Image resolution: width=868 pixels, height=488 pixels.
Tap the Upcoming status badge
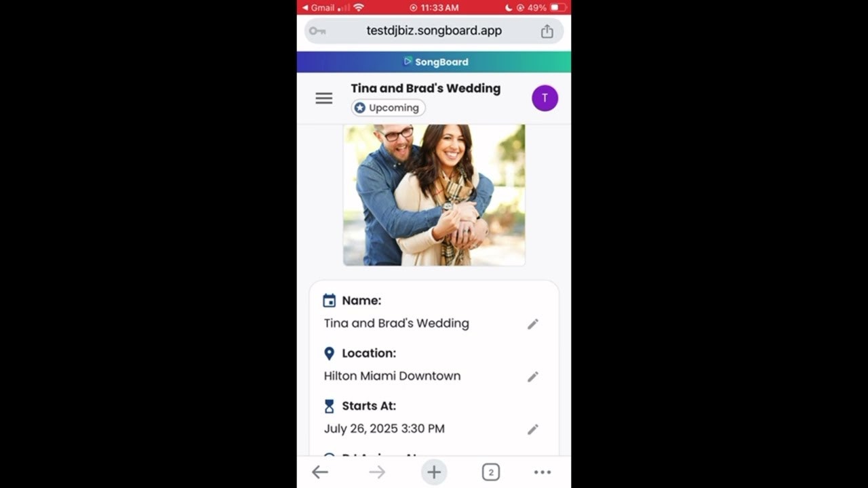coord(388,108)
